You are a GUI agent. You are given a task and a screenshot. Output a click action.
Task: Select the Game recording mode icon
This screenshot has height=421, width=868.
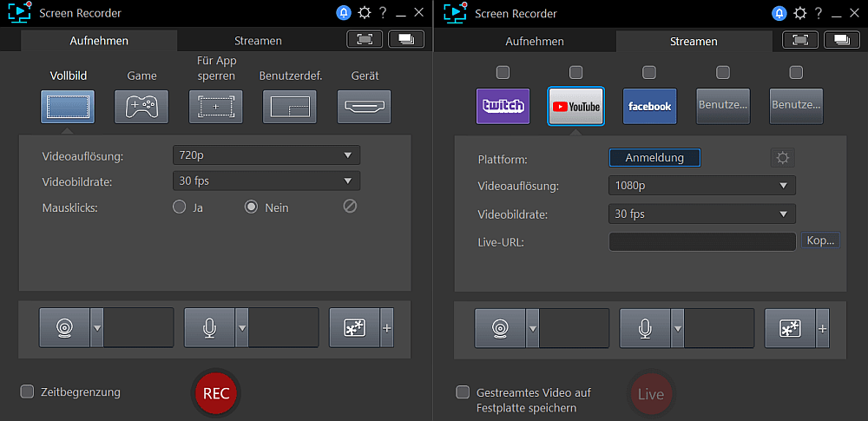141,107
